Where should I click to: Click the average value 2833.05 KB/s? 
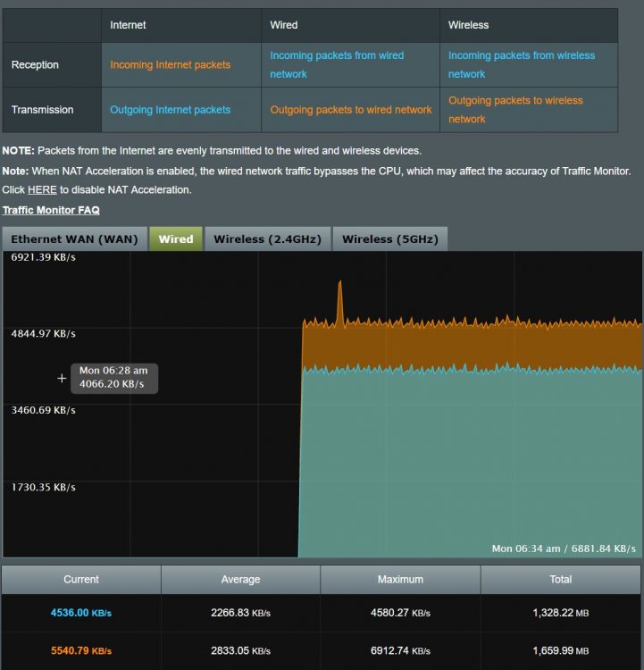click(x=240, y=650)
